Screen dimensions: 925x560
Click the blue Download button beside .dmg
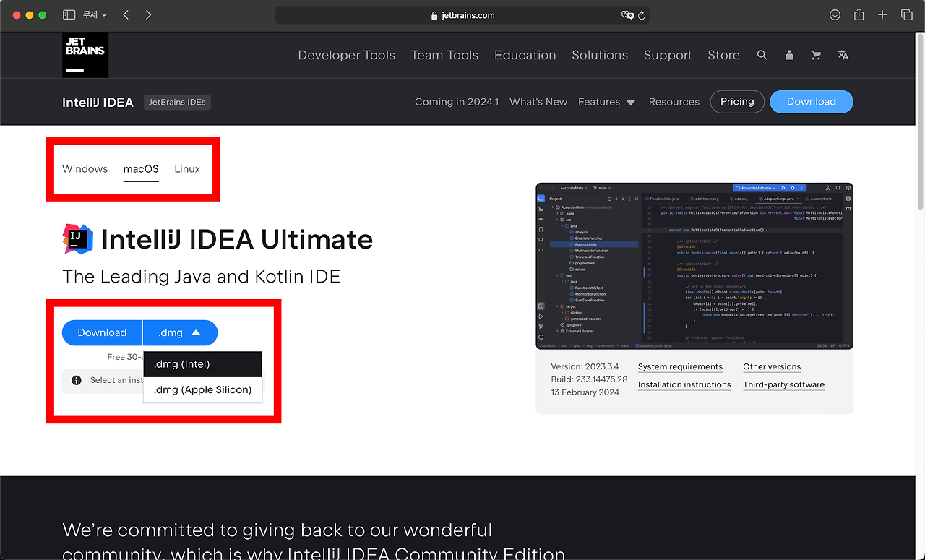(x=102, y=332)
